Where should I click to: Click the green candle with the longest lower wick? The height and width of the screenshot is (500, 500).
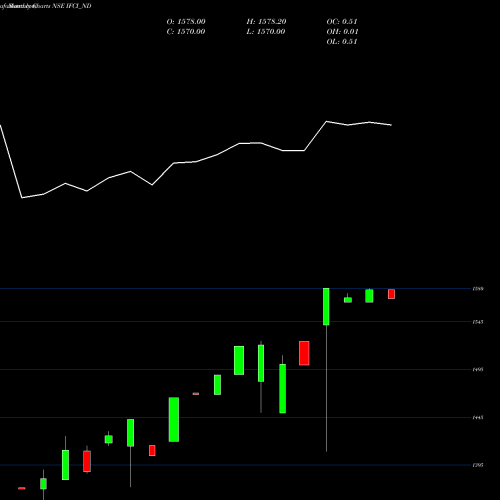(x=326, y=307)
